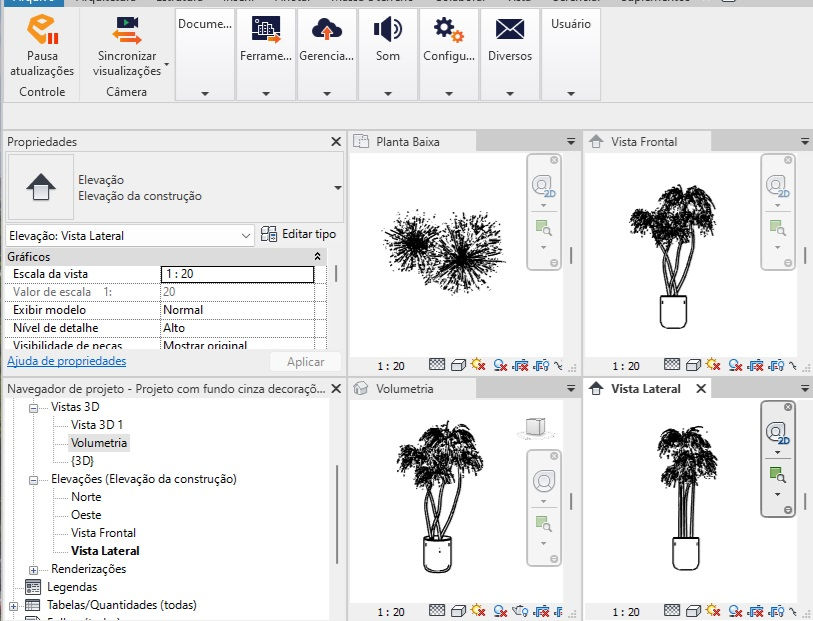Switch to the Volumetria view tab

[412, 388]
